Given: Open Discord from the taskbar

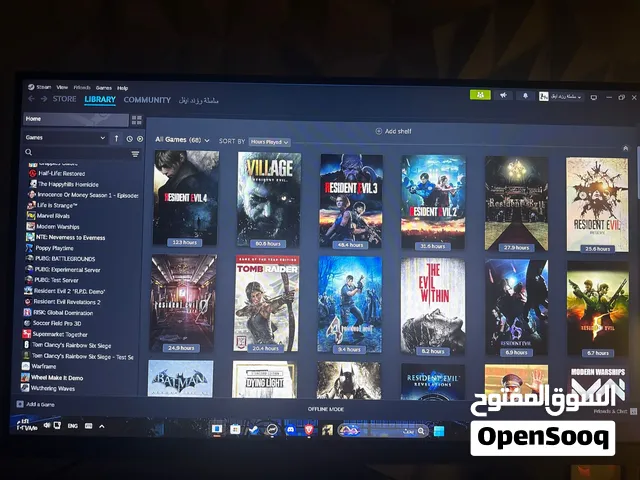Looking at the screenshot, I should point(290,430).
